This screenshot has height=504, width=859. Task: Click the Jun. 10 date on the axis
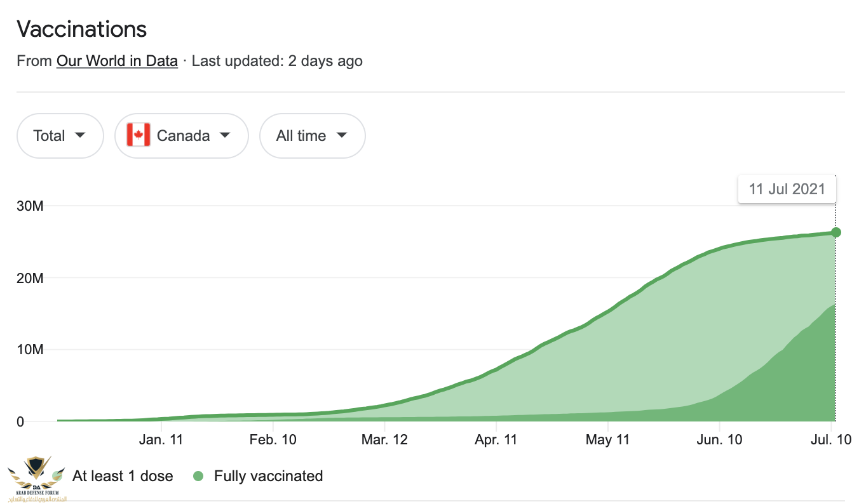click(x=719, y=440)
